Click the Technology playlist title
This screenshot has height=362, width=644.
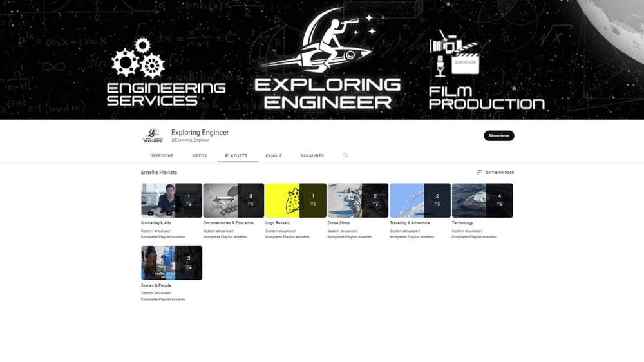pyautogui.click(x=462, y=223)
